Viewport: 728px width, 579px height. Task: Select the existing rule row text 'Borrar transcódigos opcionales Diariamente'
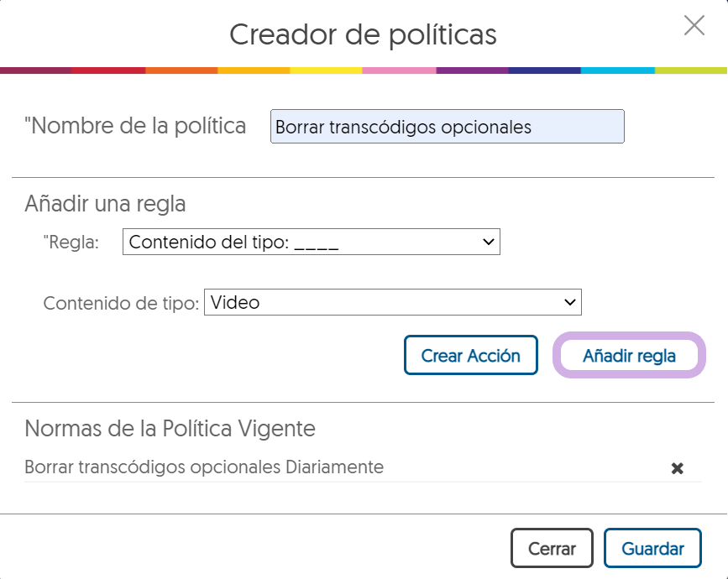[204, 467]
